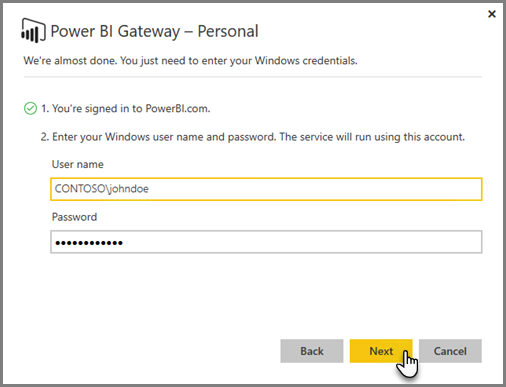Place cursor after CONTOSO\johndoe text

pyautogui.click(x=149, y=189)
